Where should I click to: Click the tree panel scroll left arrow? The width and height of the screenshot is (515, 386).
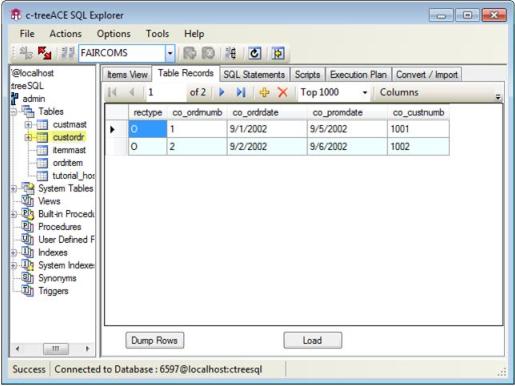(x=17, y=349)
